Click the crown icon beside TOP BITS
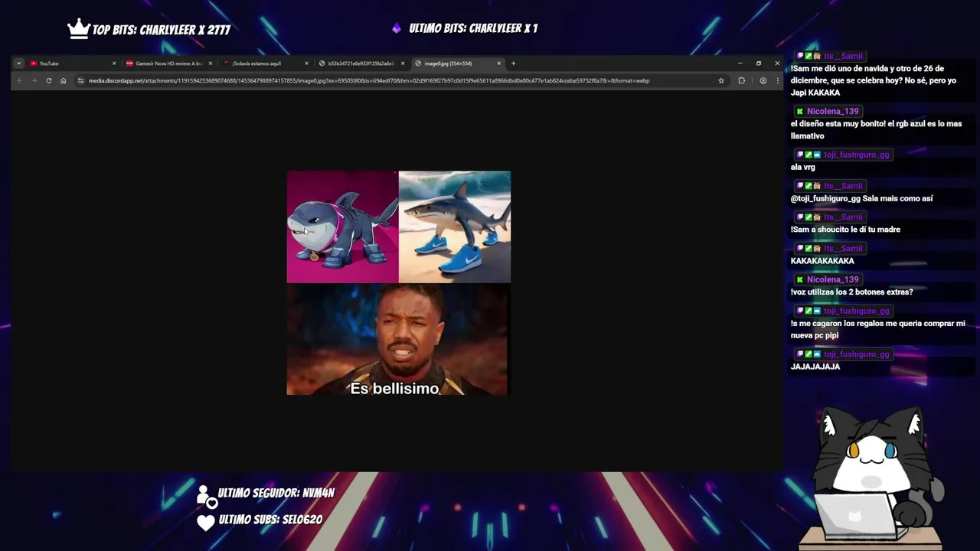Viewport: 980px width, 551px height. tap(79, 29)
